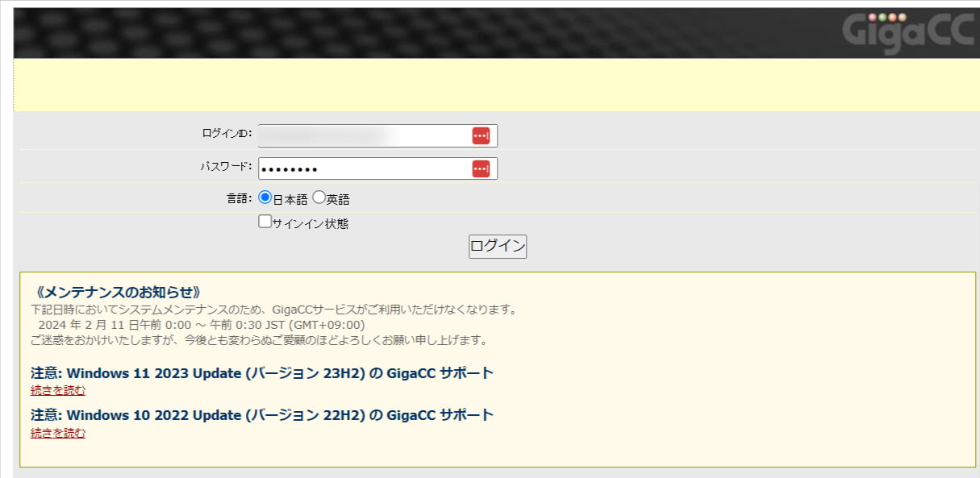
Task: Click the ログイン button
Action: click(x=498, y=246)
